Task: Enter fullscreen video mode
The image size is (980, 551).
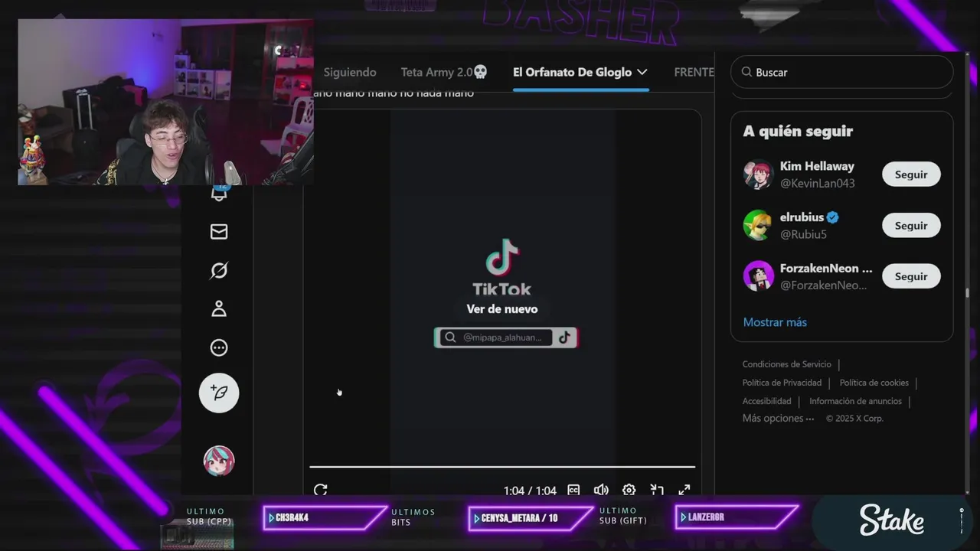Action: 684,490
